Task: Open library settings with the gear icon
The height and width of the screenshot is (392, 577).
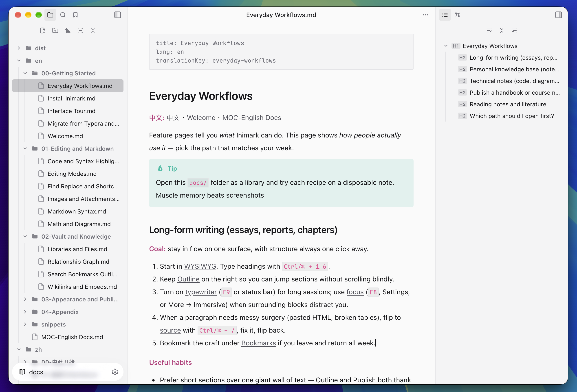Action: click(115, 372)
